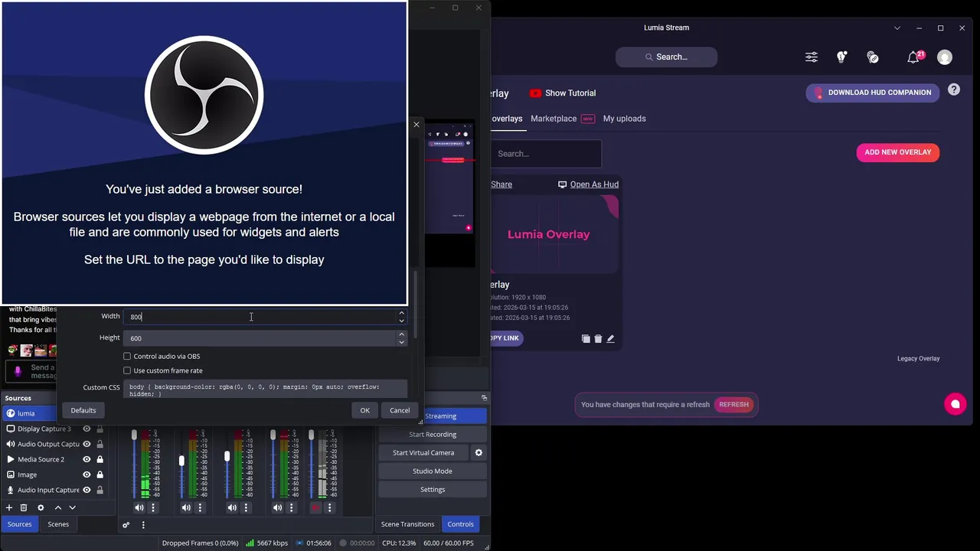Viewport: 980px width, 551px height.
Task: Edit the Lumia Overlay with the pencil icon
Action: (610, 338)
